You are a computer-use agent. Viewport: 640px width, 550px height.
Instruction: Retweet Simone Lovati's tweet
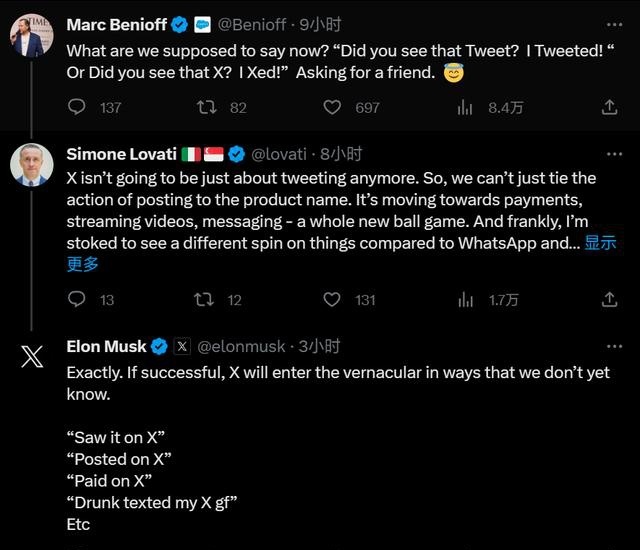[204, 299]
